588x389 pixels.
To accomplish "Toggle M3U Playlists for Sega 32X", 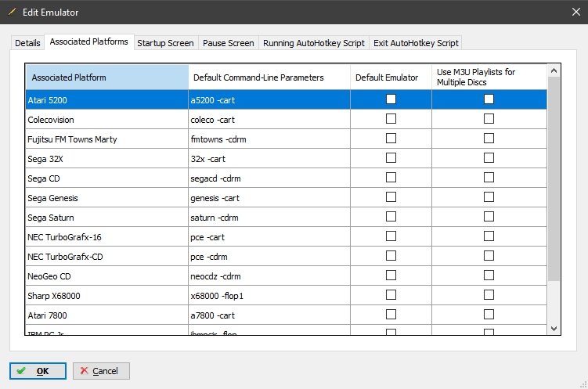I will [x=489, y=158].
